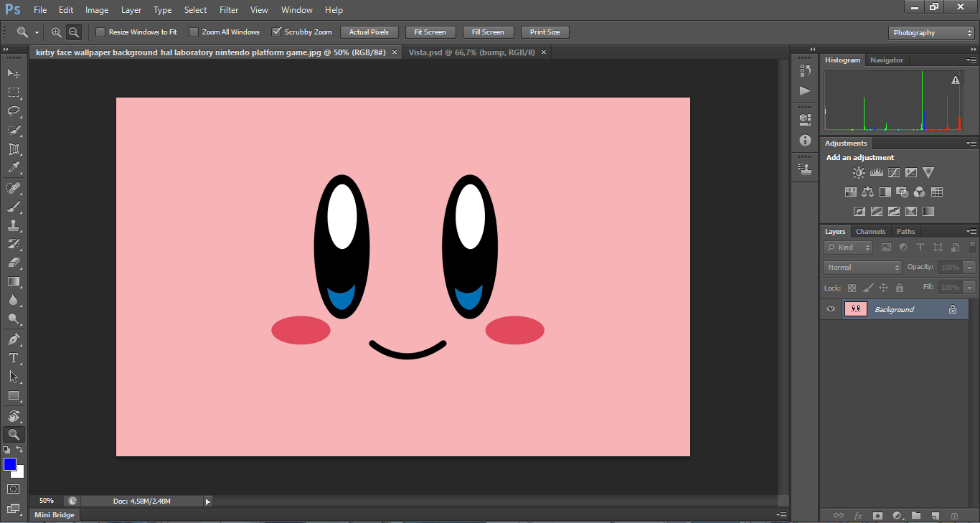980x523 pixels.
Task: Select the Eyedropper tool
Action: click(x=14, y=167)
